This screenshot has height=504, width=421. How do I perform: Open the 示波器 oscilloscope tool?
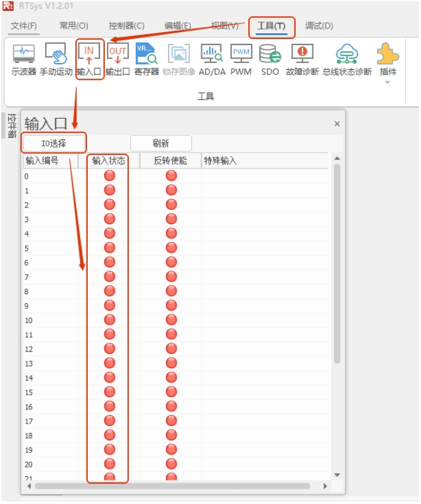pyautogui.click(x=23, y=60)
